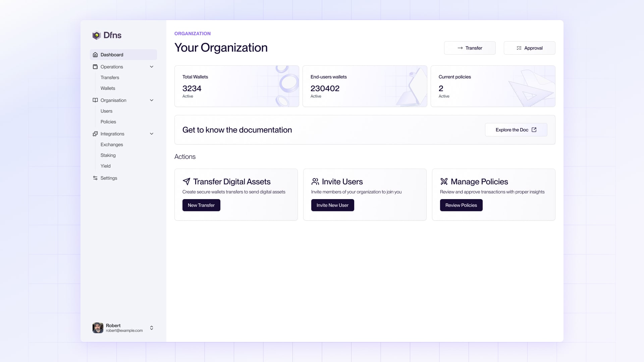The width and height of the screenshot is (644, 362).
Task: Select Staking under Integrations
Action: point(108,155)
